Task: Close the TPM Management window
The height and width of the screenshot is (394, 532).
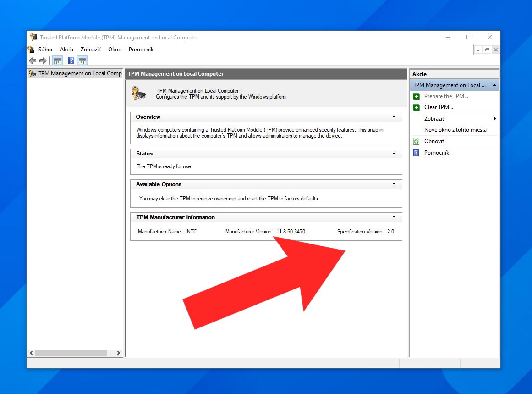Action: [x=489, y=37]
